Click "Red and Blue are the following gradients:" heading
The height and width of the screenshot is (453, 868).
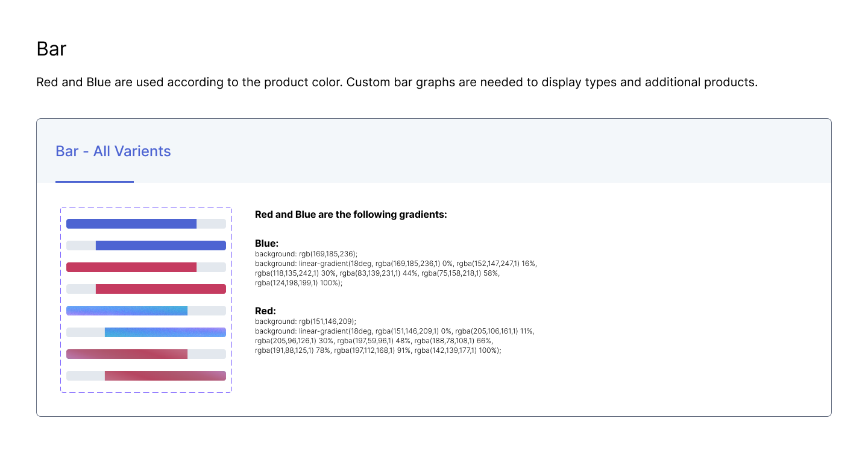(351, 214)
